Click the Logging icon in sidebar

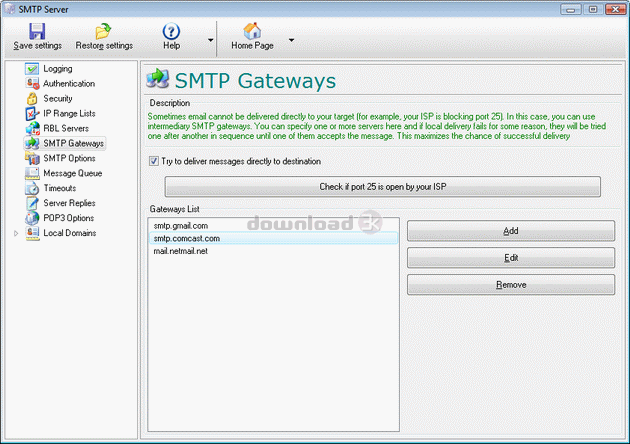coord(32,69)
